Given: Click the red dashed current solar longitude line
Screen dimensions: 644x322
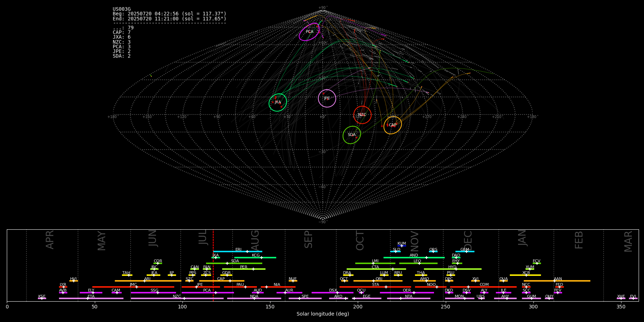Looking at the screenshot, I should pyautogui.click(x=213, y=265).
